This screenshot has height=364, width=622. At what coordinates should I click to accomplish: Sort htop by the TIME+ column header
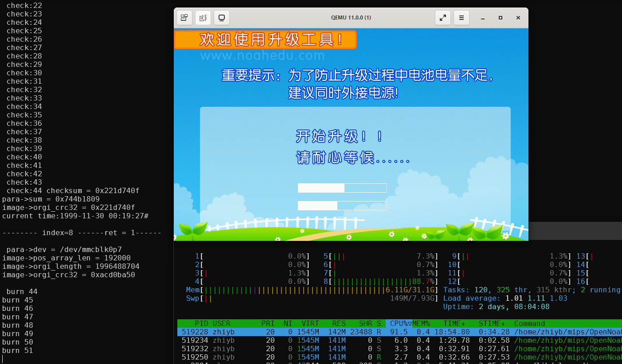tap(454, 323)
